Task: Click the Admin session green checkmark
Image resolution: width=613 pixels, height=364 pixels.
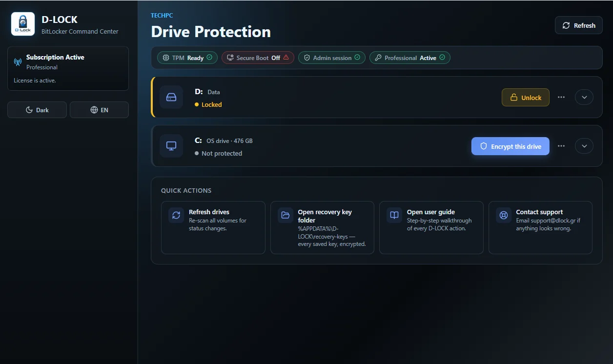Action: pyautogui.click(x=357, y=58)
